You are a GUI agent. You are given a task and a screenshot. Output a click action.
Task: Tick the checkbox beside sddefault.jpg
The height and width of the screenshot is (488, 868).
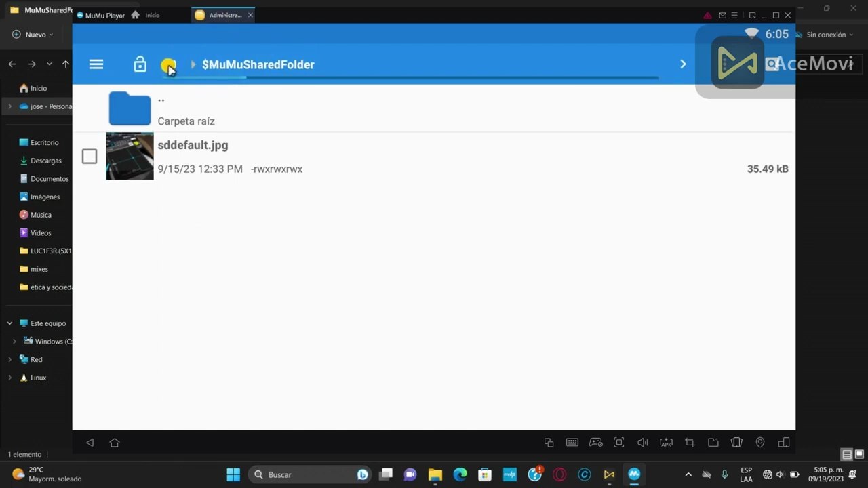click(90, 157)
